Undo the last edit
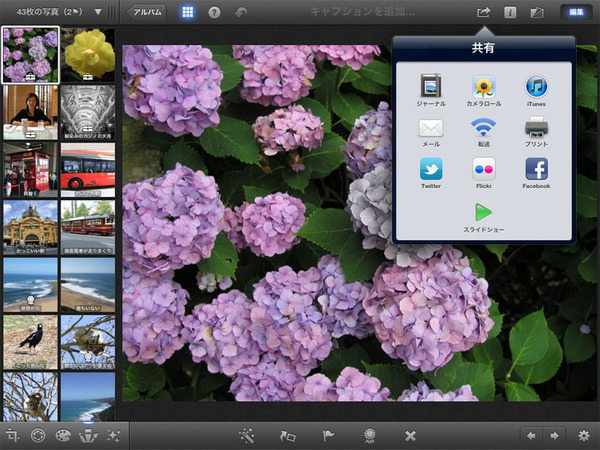 pos(241,13)
